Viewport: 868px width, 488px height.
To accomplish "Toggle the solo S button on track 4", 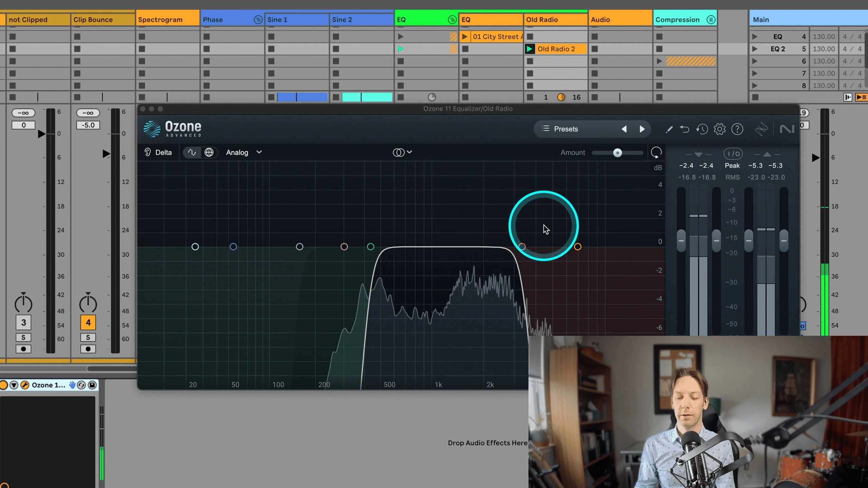I will [88, 337].
